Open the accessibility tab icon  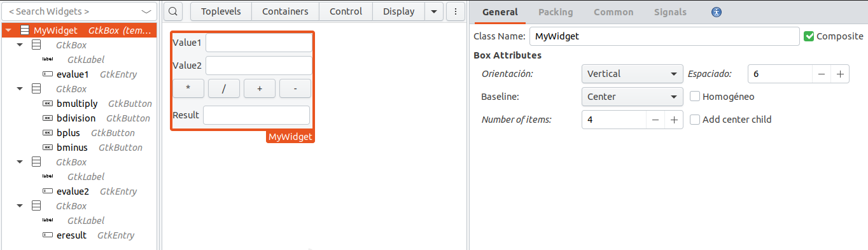(717, 12)
